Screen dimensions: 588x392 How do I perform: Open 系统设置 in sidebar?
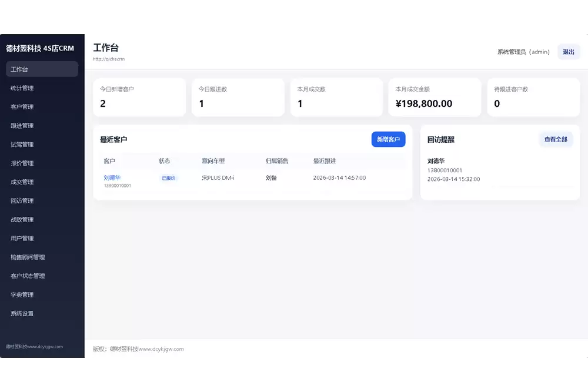(x=22, y=314)
